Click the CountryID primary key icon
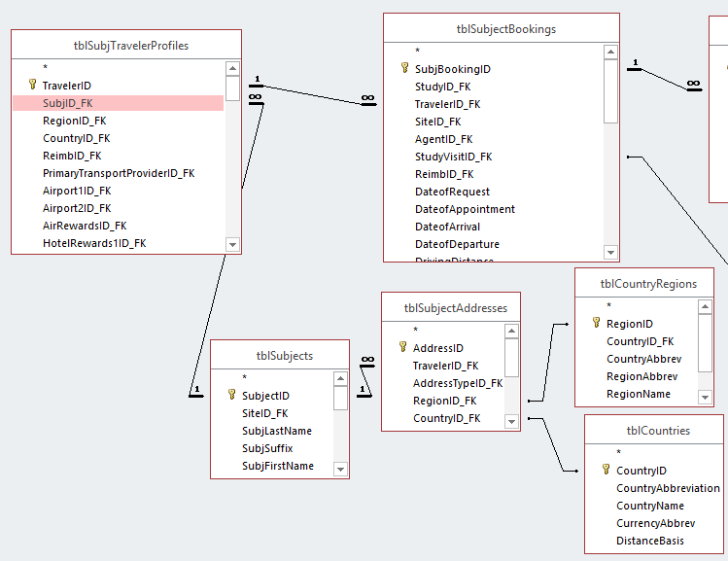The height and width of the screenshot is (561, 728). 606,470
